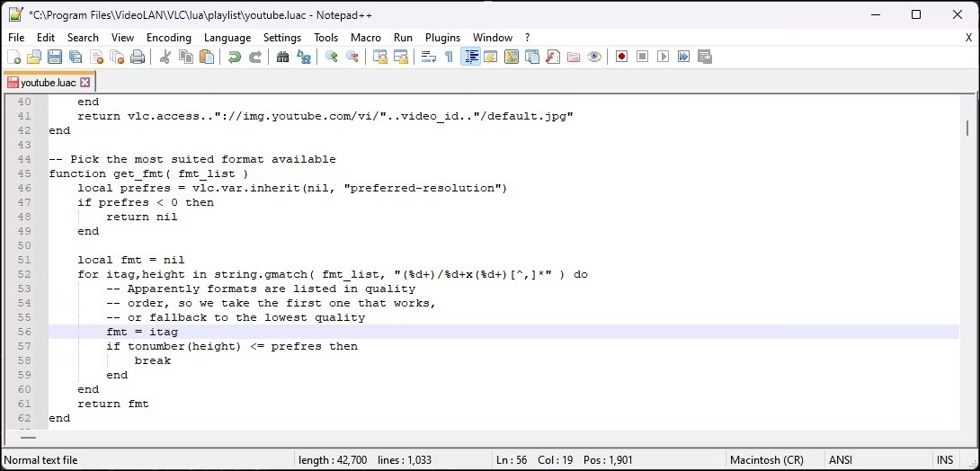
Task: Open Find with binoculars icon
Action: tap(282, 57)
